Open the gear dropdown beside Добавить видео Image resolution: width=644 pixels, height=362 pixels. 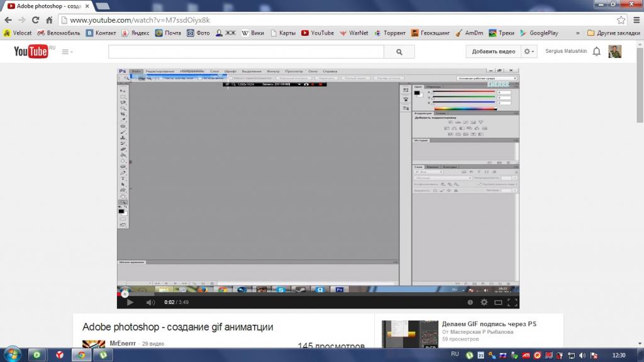(529, 52)
